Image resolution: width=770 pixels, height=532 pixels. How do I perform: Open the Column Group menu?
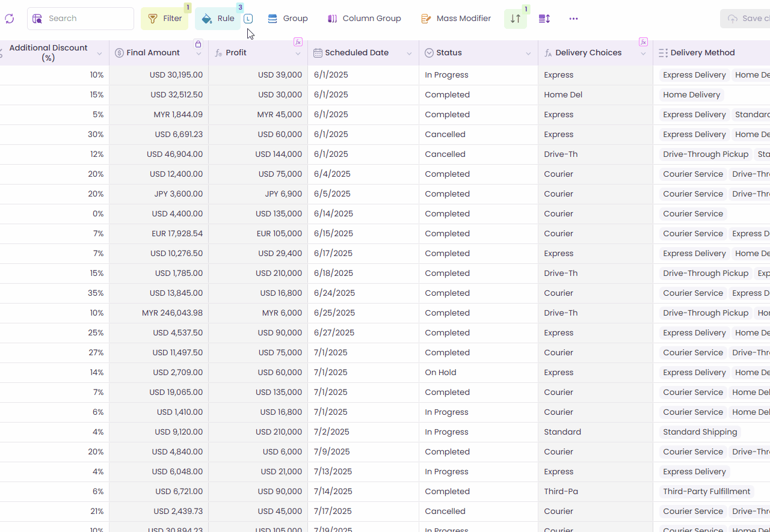pos(364,19)
